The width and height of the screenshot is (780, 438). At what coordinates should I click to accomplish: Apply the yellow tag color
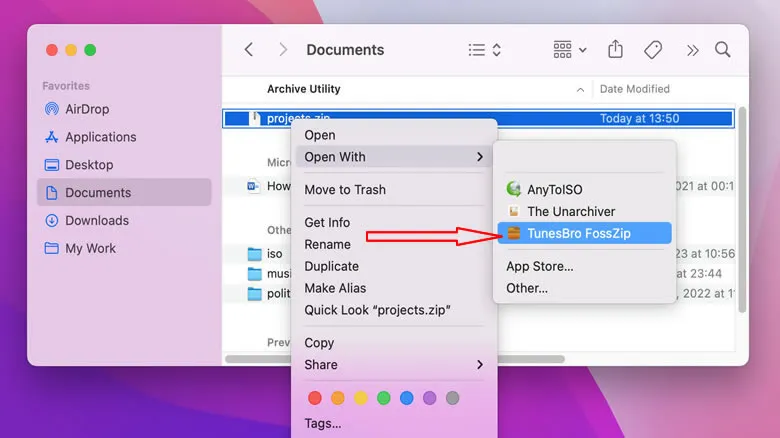[x=361, y=398]
